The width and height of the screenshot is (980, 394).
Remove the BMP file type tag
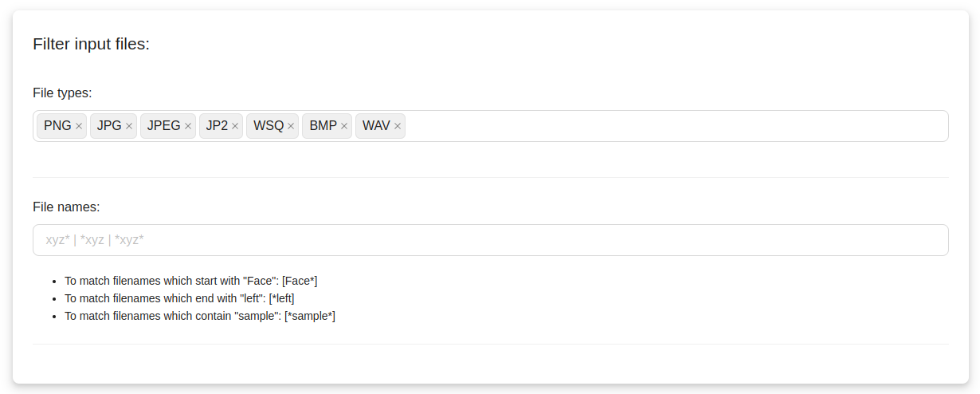point(344,126)
